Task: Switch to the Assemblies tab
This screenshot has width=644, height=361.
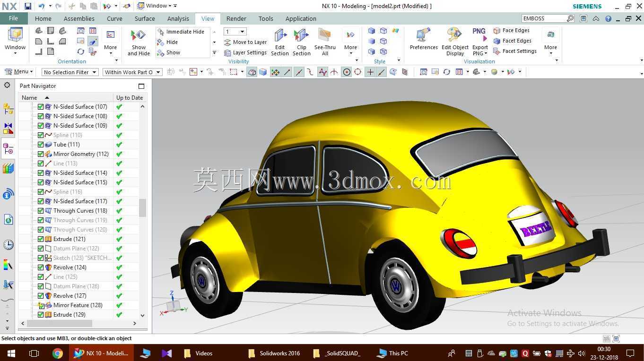Action: (x=79, y=18)
